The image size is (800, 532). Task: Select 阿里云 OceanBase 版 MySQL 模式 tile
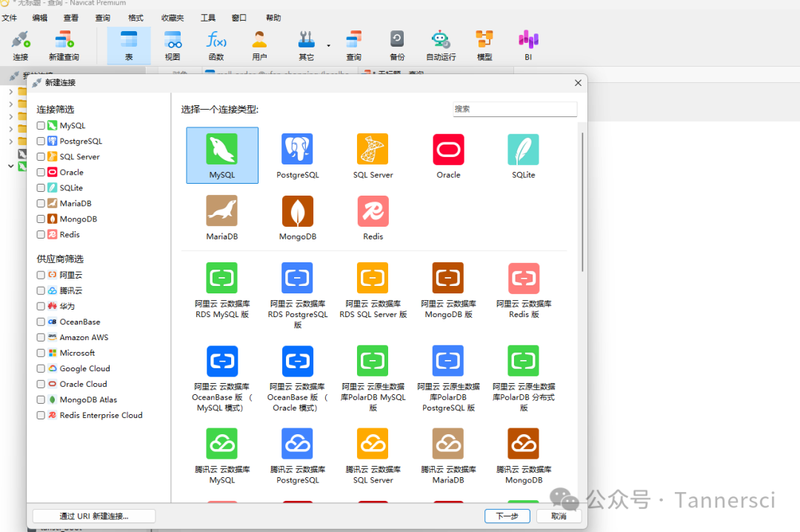tap(222, 379)
